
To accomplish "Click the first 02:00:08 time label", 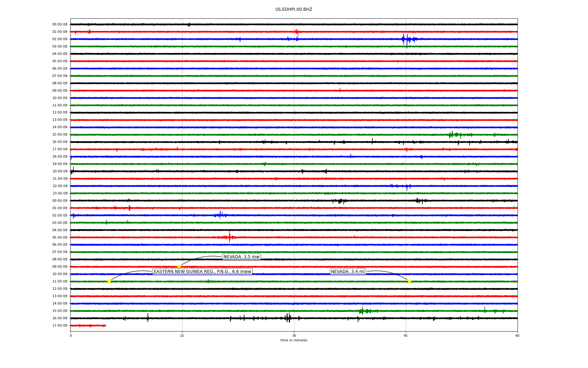I will 60,39.
